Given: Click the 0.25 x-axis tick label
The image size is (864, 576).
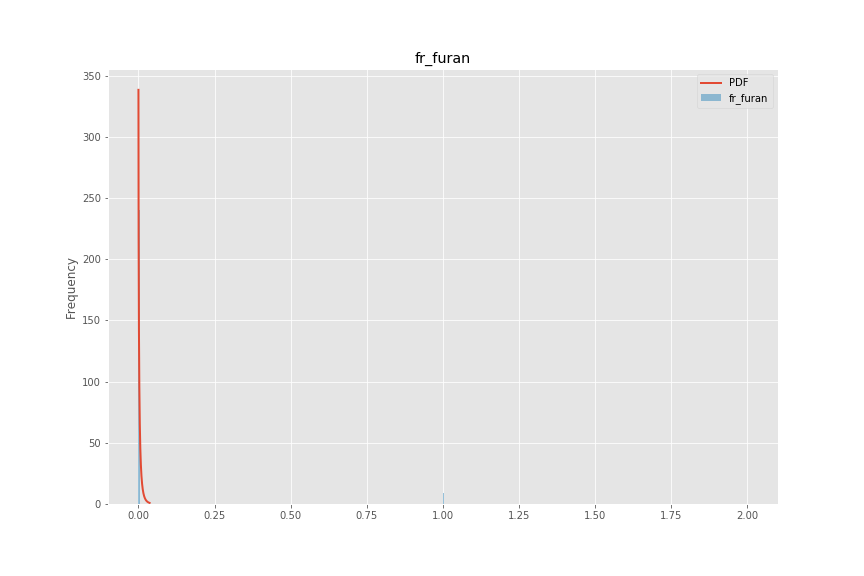Looking at the screenshot, I should tap(214, 515).
